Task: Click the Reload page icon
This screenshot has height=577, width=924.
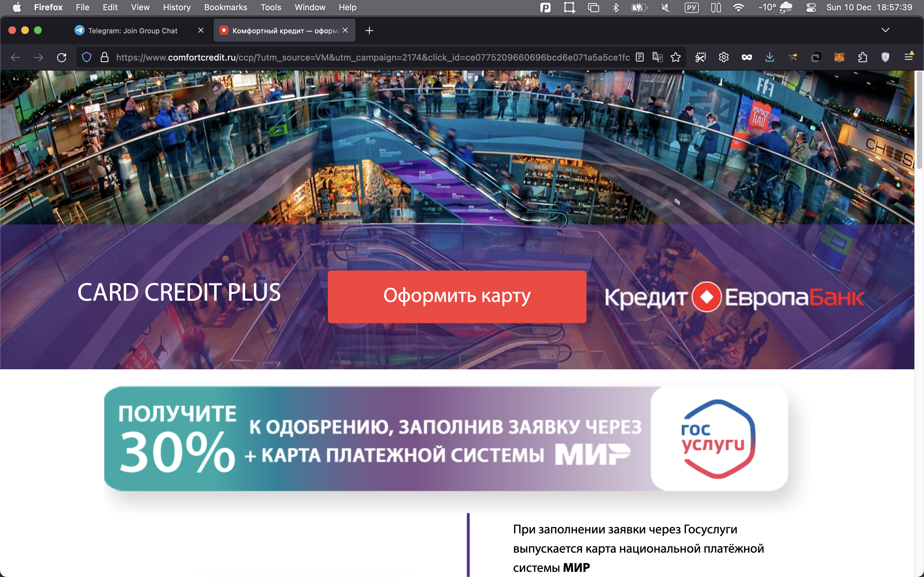Action: click(x=62, y=58)
